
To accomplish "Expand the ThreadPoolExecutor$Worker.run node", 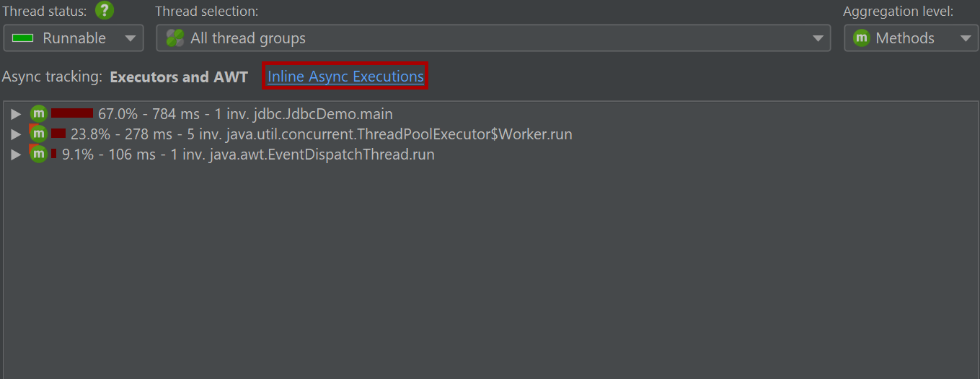I will (x=16, y=134).
